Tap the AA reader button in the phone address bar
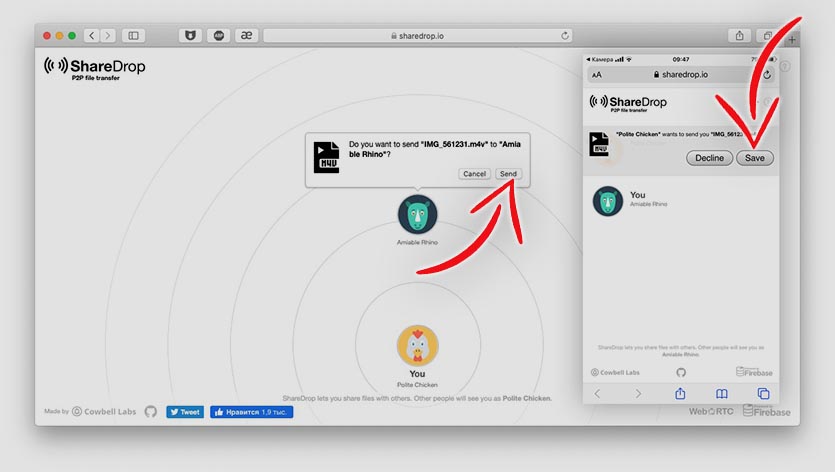The width and height of the screenshot is (835, 472). 597,75
